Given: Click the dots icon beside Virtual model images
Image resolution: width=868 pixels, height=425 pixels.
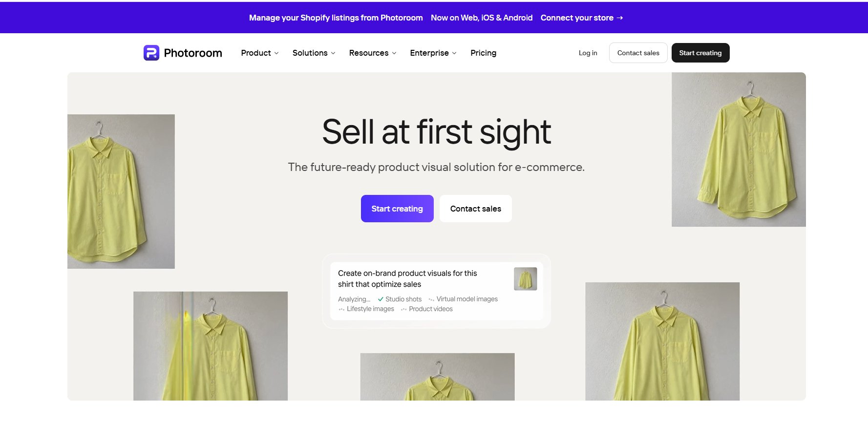Looking at the screenshot, I should [431, 299].
